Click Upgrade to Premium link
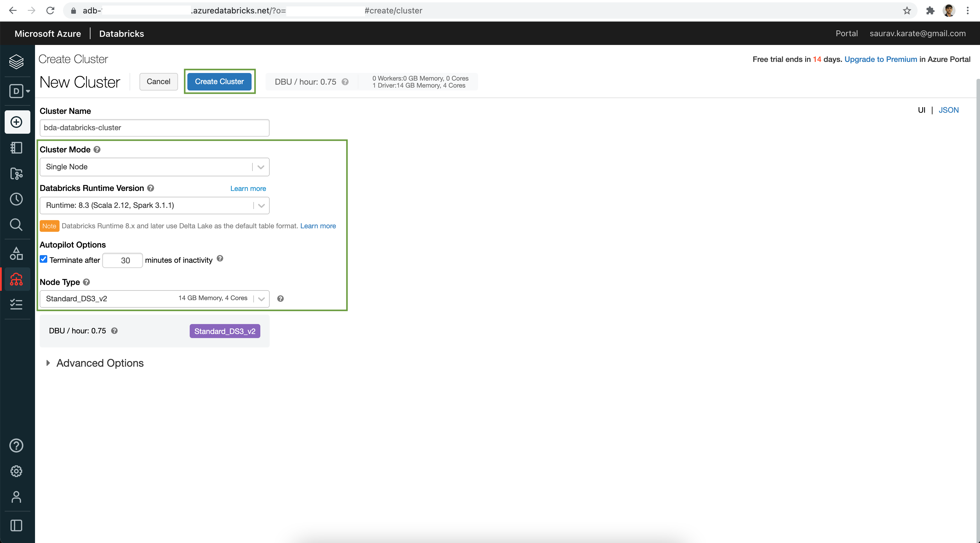This screenshot has height=543, width=980. click(x=881, y=59)
